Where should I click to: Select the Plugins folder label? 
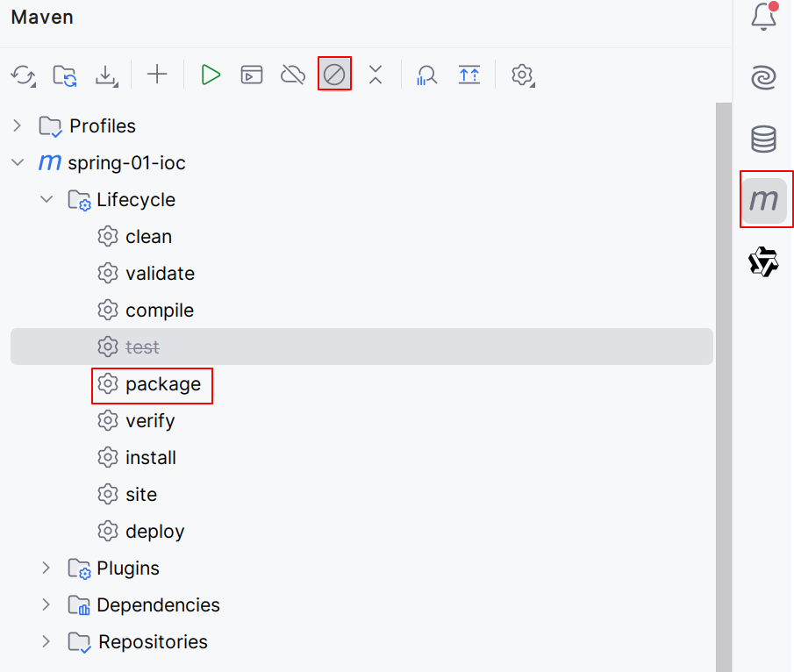click(128, 568)
